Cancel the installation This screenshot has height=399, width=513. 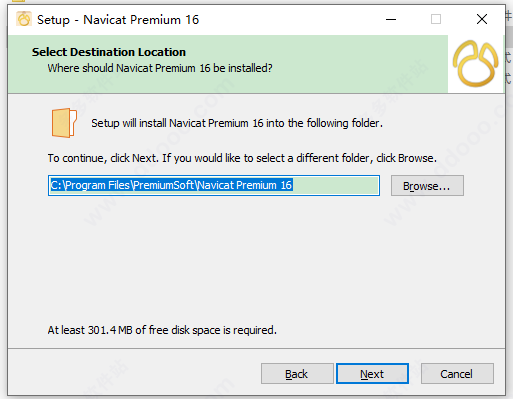click(457, 374)
